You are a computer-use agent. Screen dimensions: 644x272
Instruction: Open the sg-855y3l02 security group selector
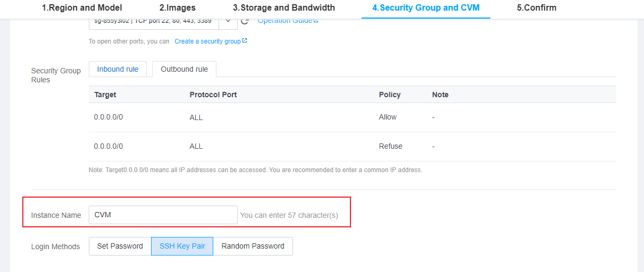(x=154, y=22)
